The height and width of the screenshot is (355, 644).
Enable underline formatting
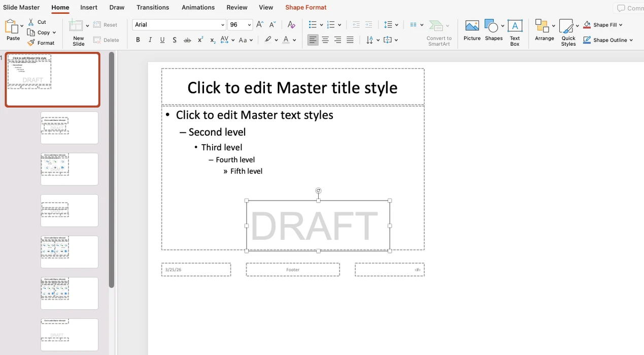pos(162,40)
